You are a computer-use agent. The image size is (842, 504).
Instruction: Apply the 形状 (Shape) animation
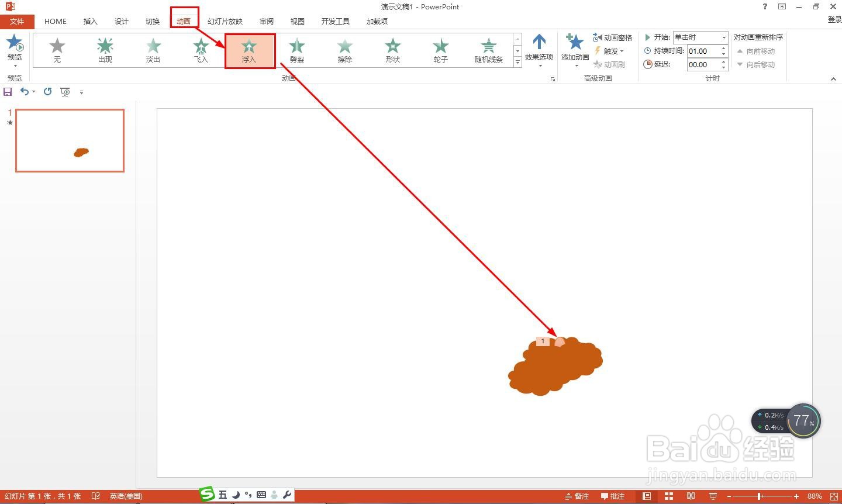coord(393,50)
